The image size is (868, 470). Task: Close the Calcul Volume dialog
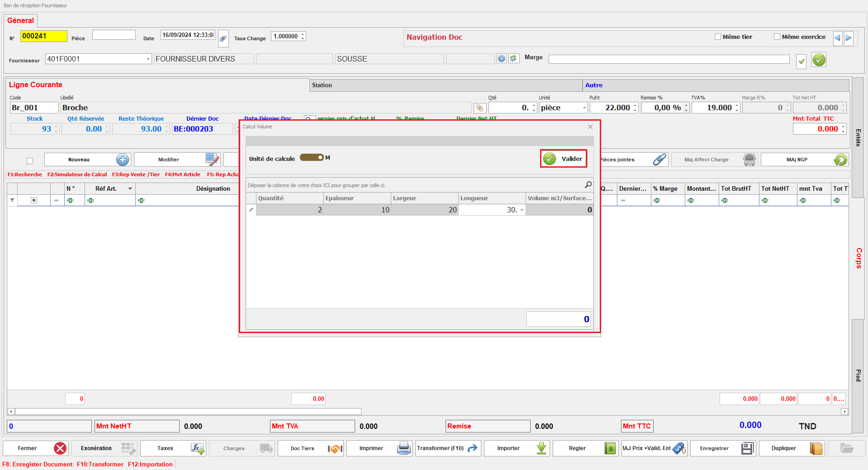[590, 127]
